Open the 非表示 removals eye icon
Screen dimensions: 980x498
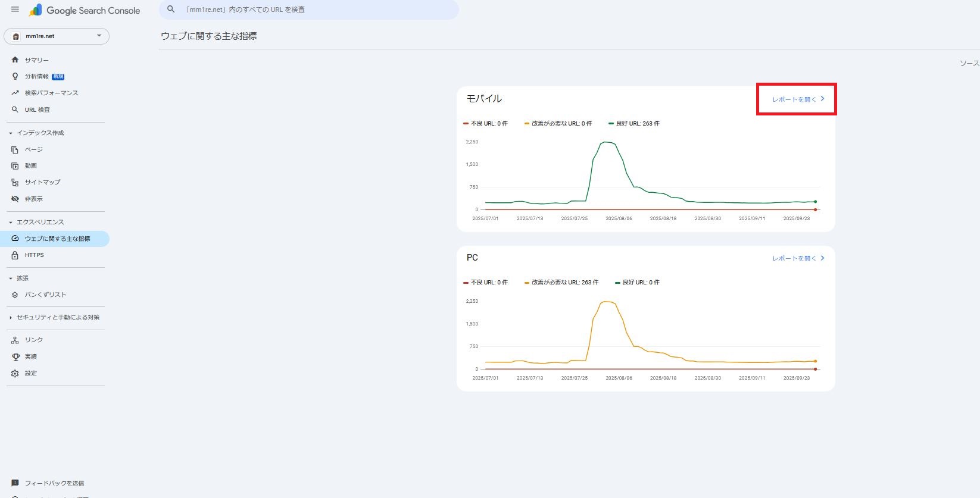[x=15, y=199]
